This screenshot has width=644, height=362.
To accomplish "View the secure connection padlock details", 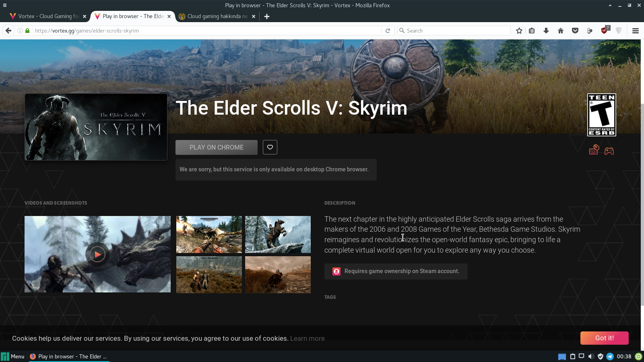I will [x=27, y=31].
